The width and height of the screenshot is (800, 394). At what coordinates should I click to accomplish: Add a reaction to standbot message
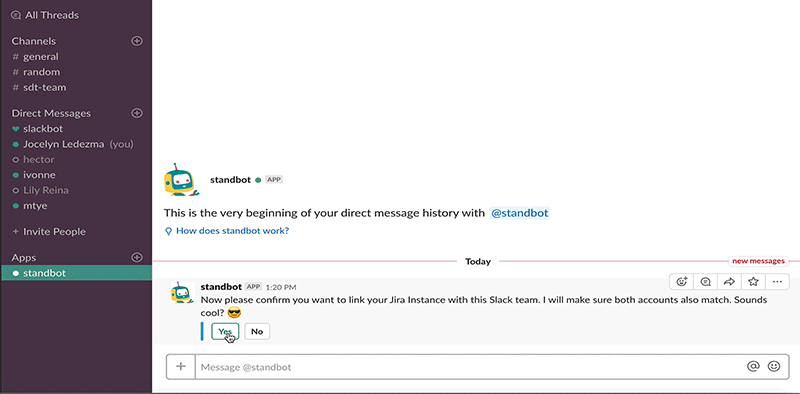point(682,281)
